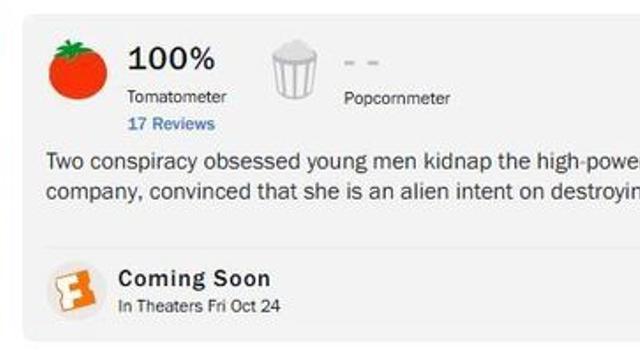The height and width of the screenshot is (360, 640).
Task: Click the Coming Soon heading
Action: (x=194, y=279)
